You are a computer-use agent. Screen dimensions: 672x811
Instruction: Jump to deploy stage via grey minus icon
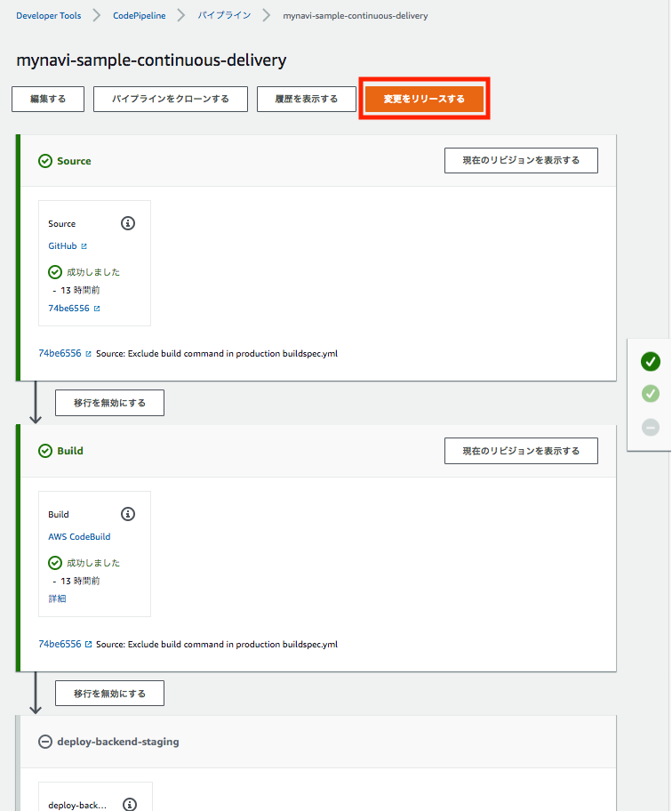point(651,427)
